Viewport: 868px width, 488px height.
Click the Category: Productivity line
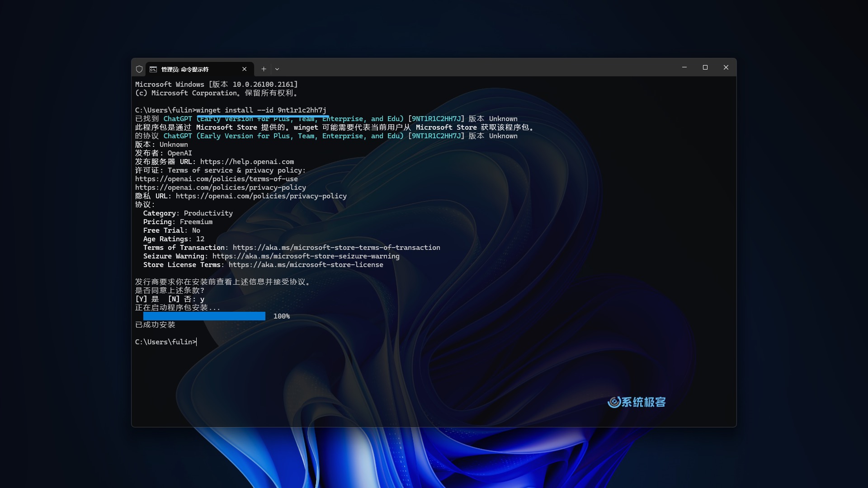tap(188, 213)
